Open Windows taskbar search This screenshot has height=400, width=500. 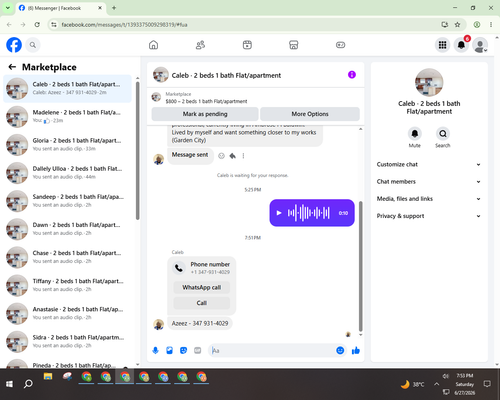[x=28, y=384]
